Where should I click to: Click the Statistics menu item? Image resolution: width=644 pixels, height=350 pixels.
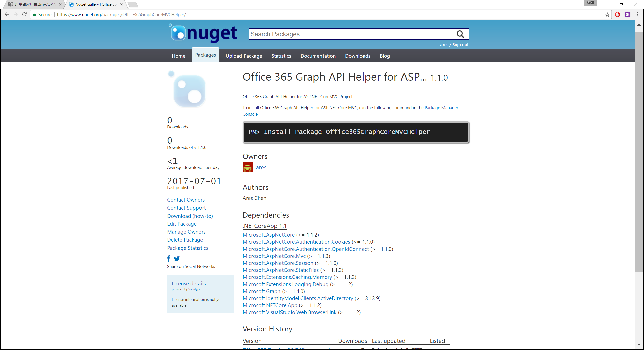click(281, 56)
